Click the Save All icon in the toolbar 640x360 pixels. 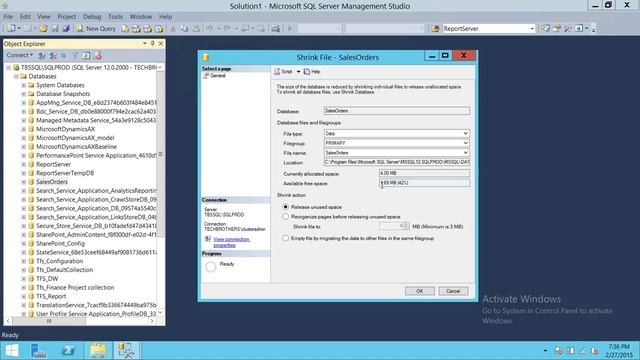coord(66,29)
